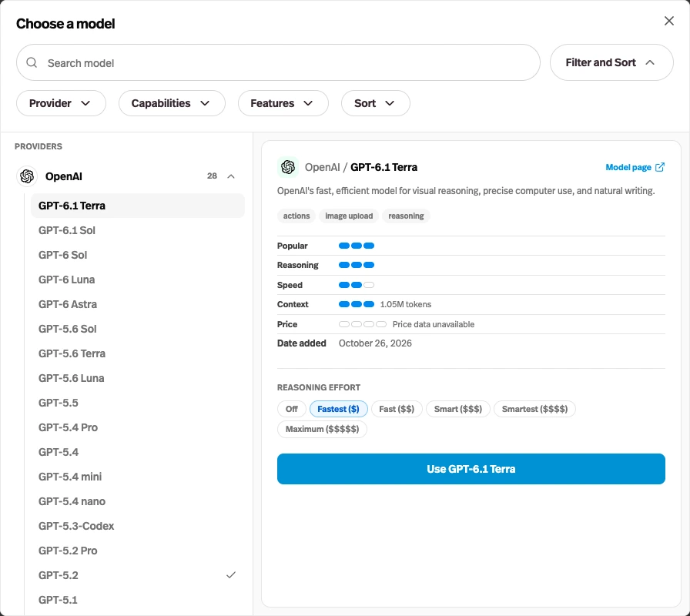Close the Choose a model dialog
Viewport: 690px width, 616px height.
click(669, 21)
